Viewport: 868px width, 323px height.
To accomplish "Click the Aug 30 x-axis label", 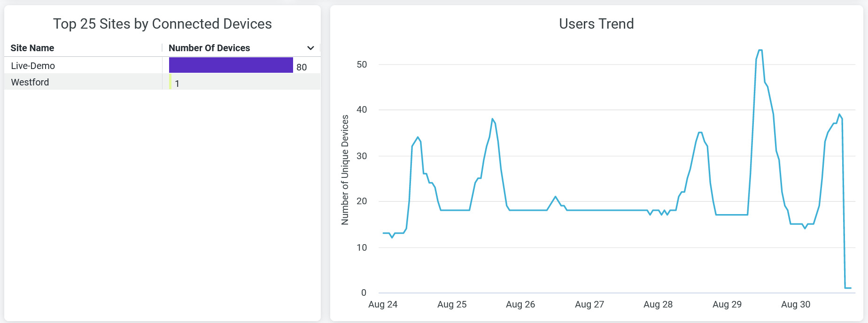I will click(x=796, y=304).
